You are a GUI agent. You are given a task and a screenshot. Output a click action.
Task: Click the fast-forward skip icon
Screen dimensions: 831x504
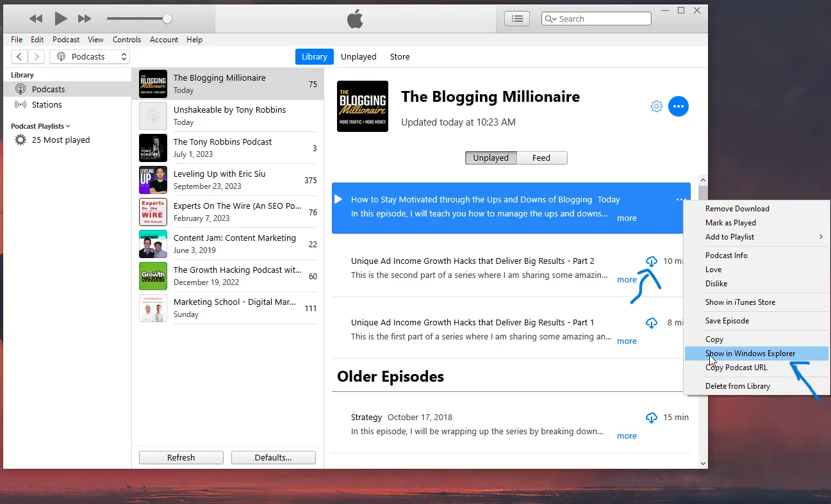84,19
